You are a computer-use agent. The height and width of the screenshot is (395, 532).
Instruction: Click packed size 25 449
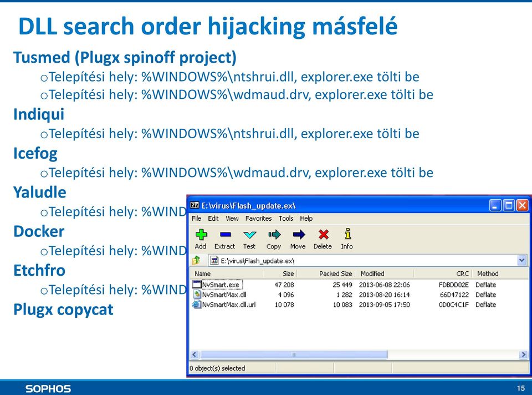tap(342, 285)
